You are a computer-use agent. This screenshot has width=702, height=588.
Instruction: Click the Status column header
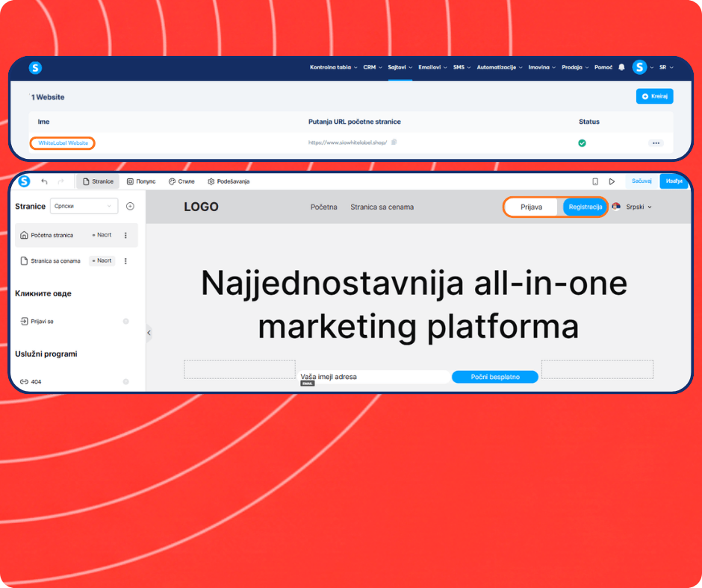(x=588, y=122)
